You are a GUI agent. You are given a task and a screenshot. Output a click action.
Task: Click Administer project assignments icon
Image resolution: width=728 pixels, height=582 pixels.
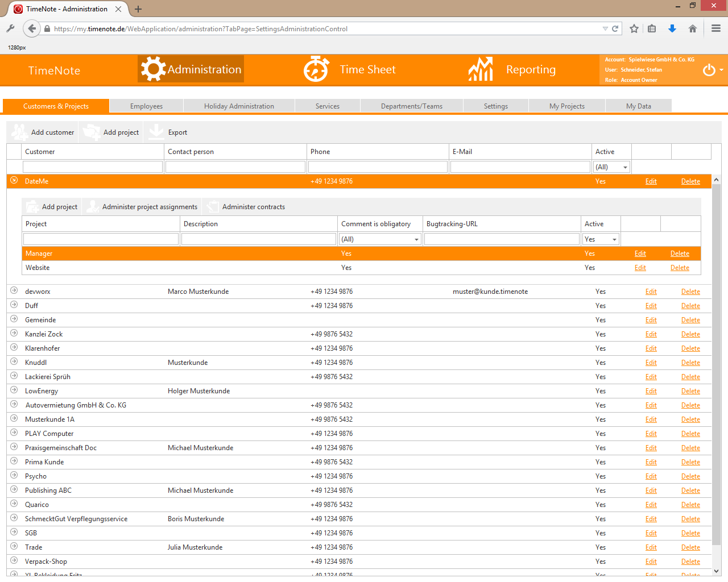pos(92,207)
